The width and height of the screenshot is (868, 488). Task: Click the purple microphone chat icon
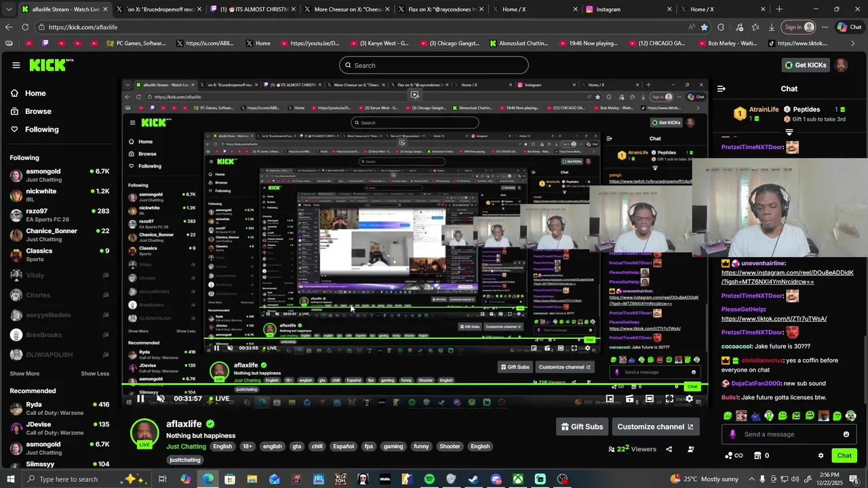(732, 434)
